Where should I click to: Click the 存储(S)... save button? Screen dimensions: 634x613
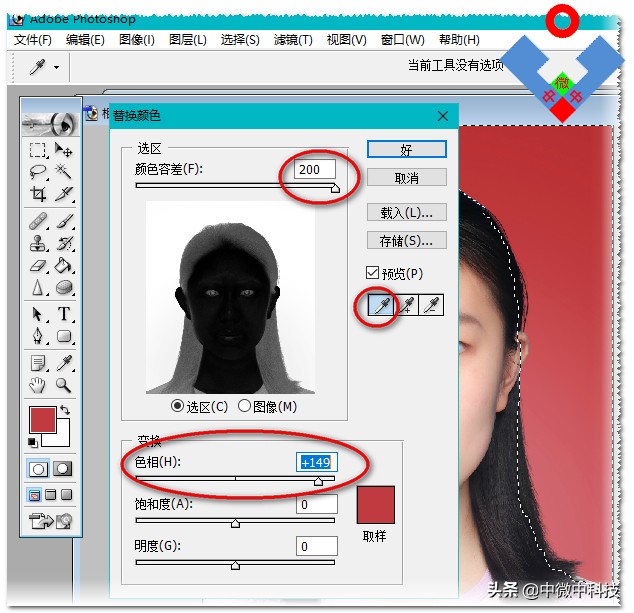407,241
